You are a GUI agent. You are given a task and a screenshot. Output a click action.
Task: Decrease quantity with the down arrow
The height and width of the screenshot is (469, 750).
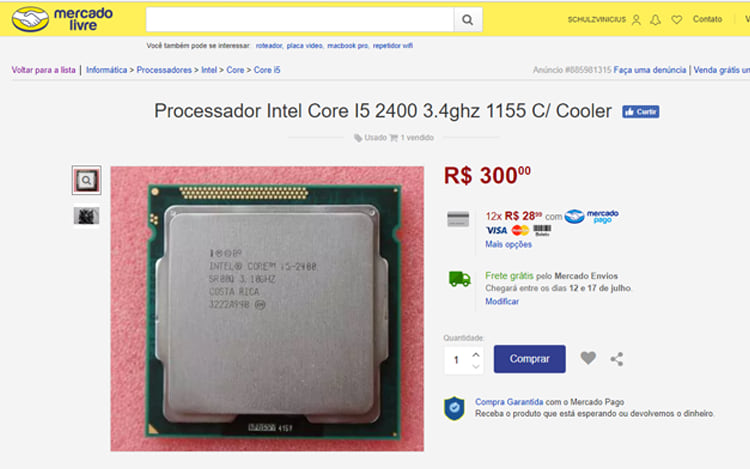pyautogui.click(x=475, y=366)
